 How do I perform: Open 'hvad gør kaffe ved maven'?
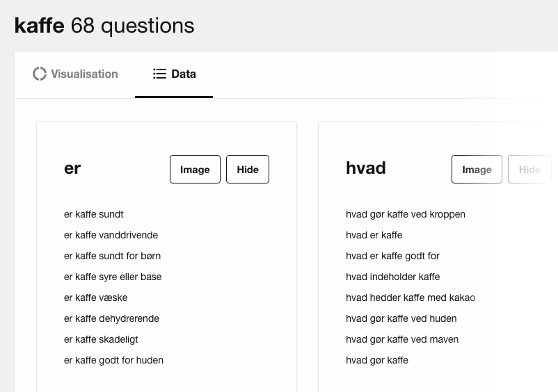pyautogui.click(x=402, y=339)
